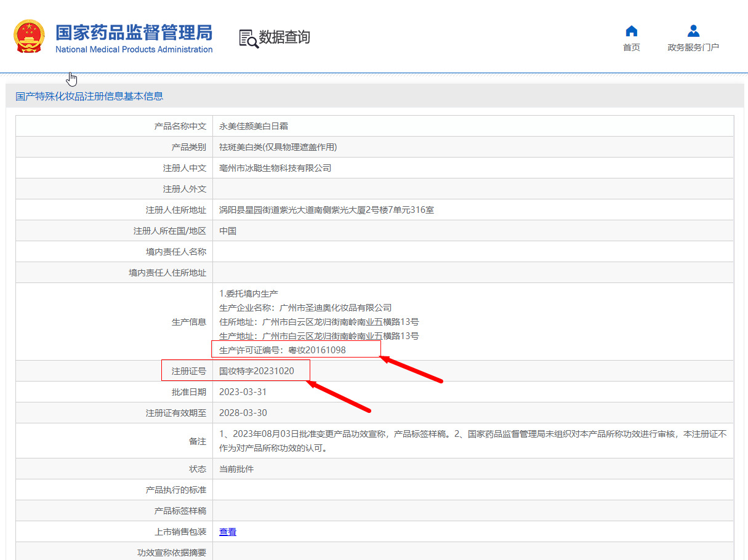Image resolution: width=748 pixels, height=560 pixels.
Task: Click the 功效宣称依据摘要 label
Action: pyautogui.click(x=171, y=553)
